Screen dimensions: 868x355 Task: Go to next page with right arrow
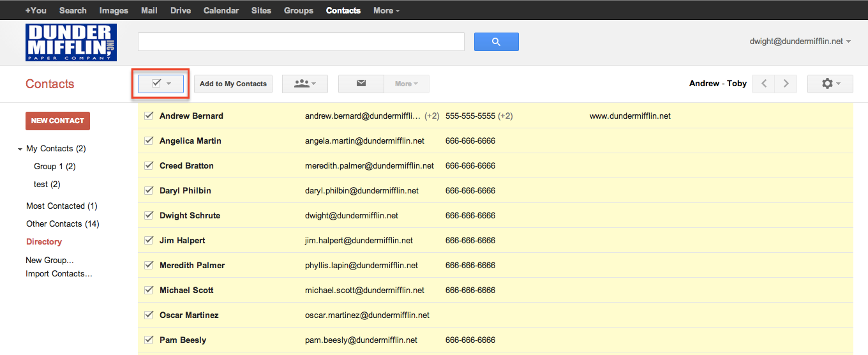pos(786,84)
